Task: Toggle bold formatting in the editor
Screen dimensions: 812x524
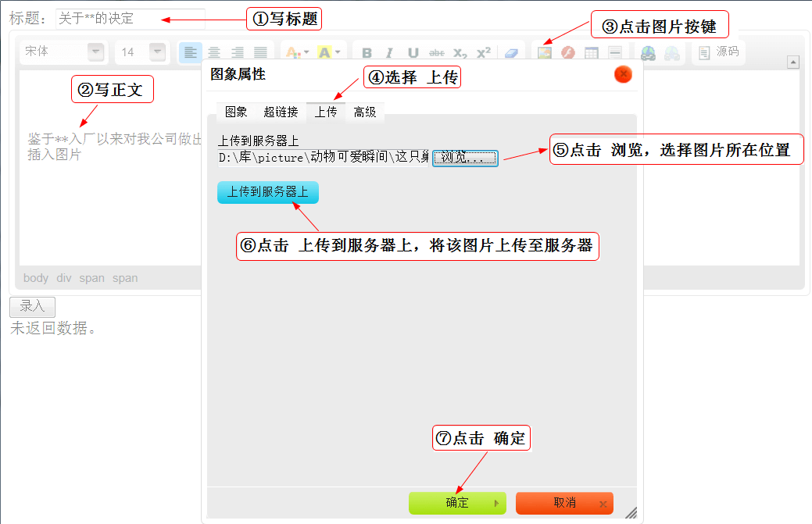Action: point(367,52)
